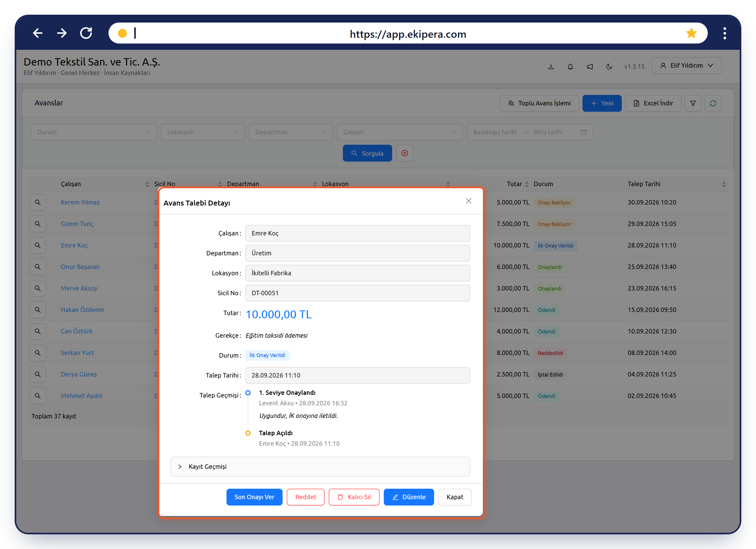The height and width of the screenshot is (549, 756).
Task: Open the Lokasyon filter dropdown
Action: 203,132
